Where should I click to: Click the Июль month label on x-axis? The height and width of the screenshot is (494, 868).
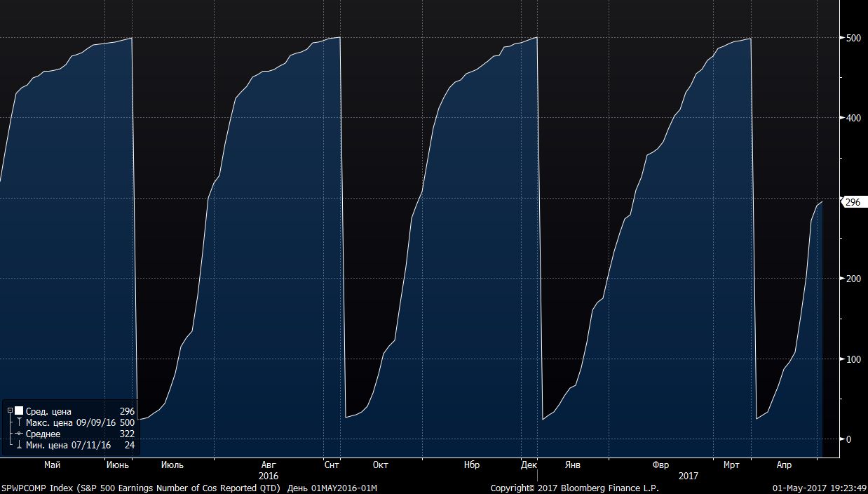click(172, 465)
